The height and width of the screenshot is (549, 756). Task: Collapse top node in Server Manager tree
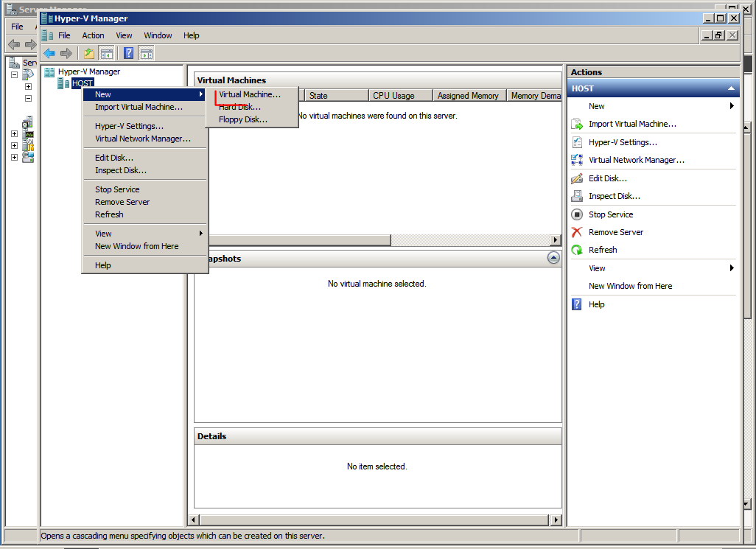[x=15, y=74]
